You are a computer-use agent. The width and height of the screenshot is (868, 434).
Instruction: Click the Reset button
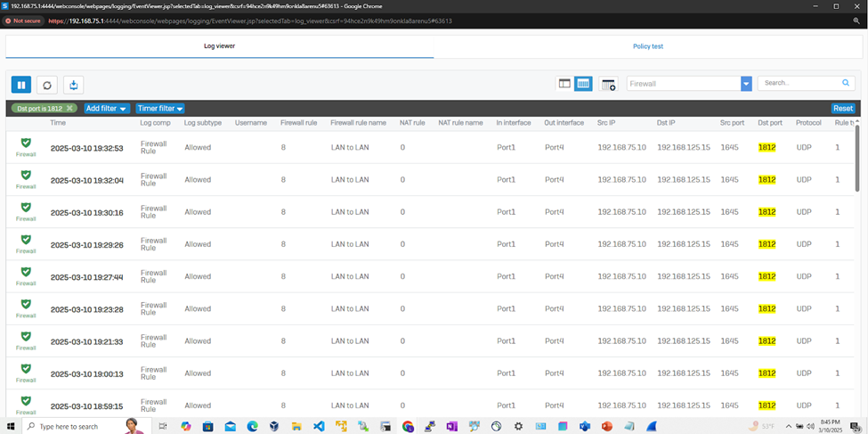pyautogui.click(x=843, y=108)
